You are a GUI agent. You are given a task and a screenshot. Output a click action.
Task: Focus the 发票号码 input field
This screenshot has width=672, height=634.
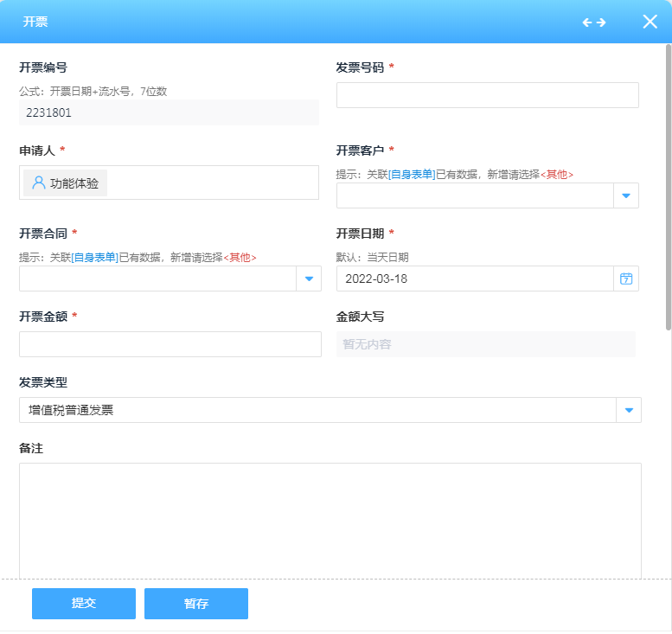(487, 95)
